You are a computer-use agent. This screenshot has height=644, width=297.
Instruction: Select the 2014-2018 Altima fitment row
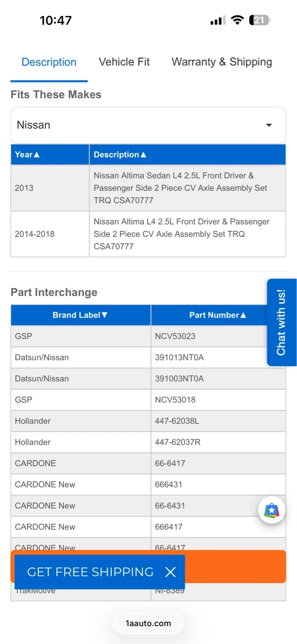148,234
